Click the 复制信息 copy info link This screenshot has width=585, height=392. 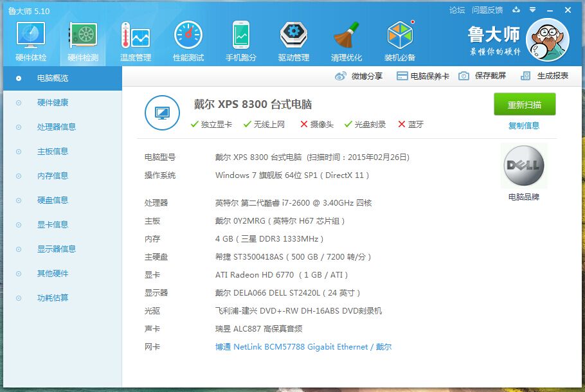pos(524,126)
